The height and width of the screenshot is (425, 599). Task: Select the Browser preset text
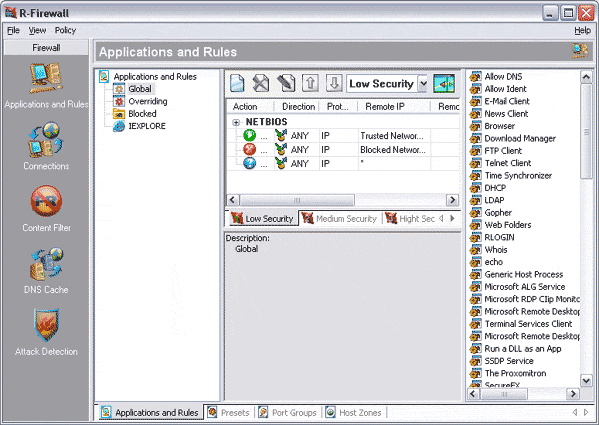(499, 126)
